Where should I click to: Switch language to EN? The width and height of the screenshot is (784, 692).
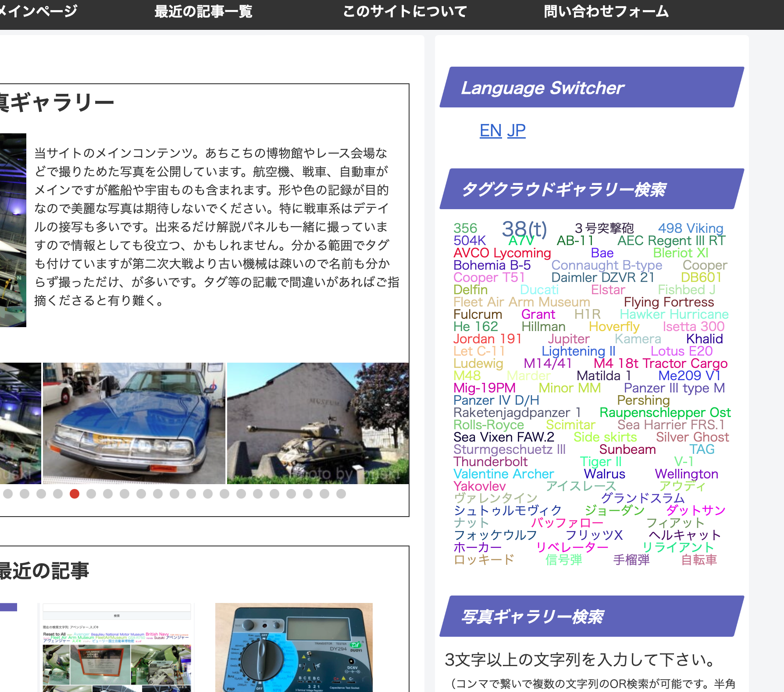tap(491, 131)
